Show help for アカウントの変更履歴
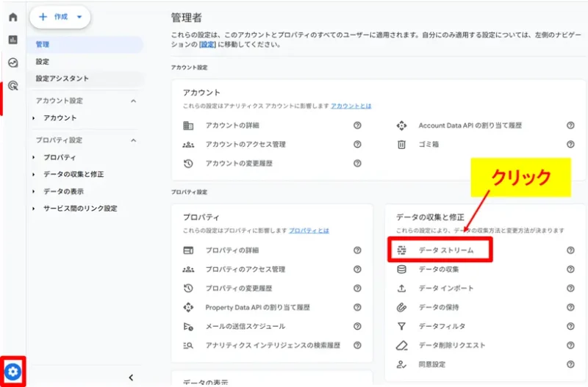The width and height of the screenshot is (588, 387). (357, 163)
